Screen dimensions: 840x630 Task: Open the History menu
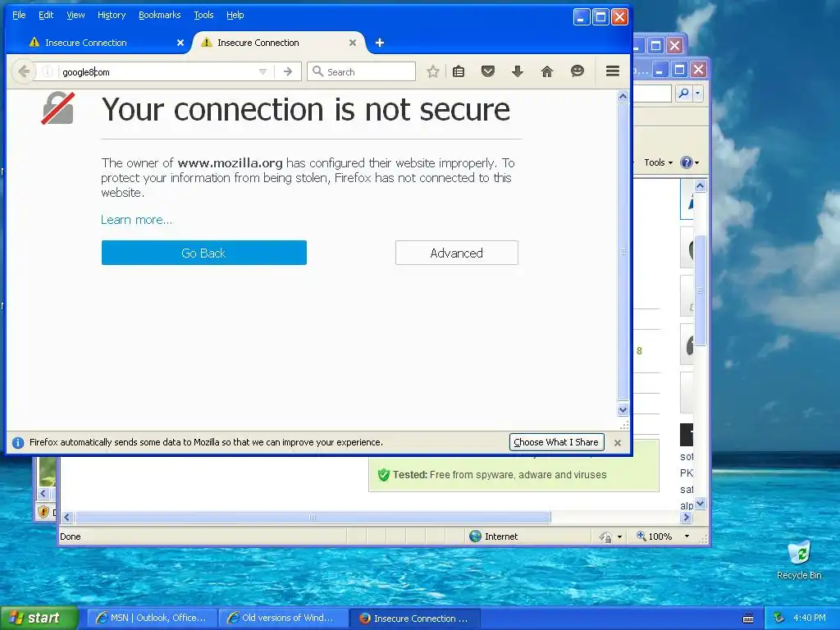[x=112, y=15]
